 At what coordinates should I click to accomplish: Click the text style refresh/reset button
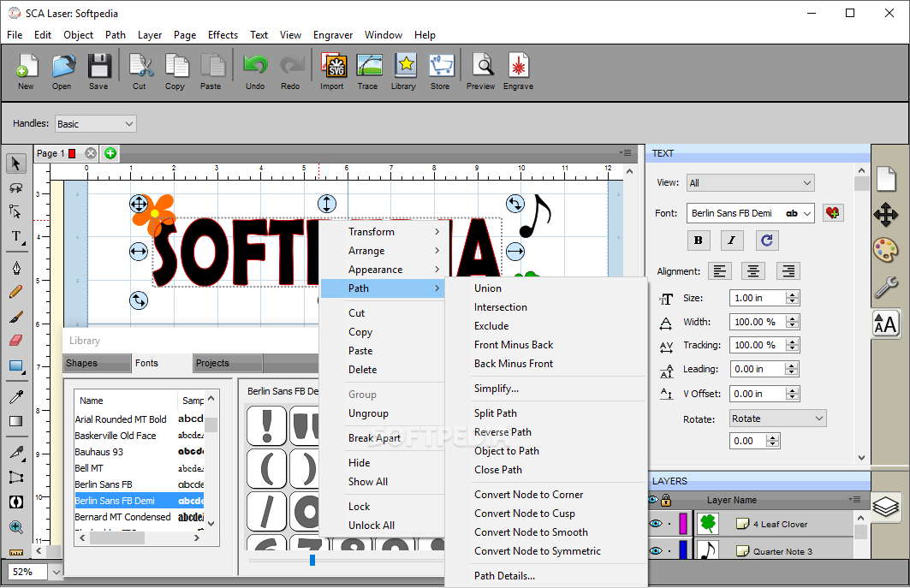(x=767, y=241)
